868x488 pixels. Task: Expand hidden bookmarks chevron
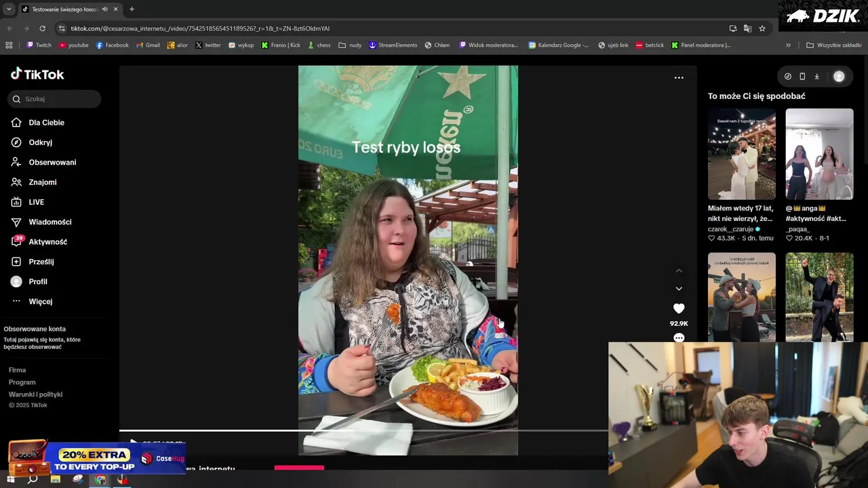(x=788, y=45)
